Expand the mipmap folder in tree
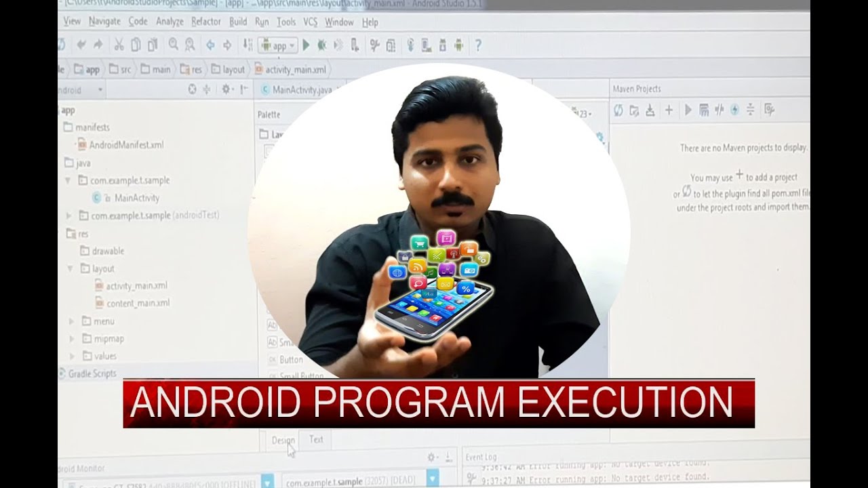 click(x=73, y=338)
